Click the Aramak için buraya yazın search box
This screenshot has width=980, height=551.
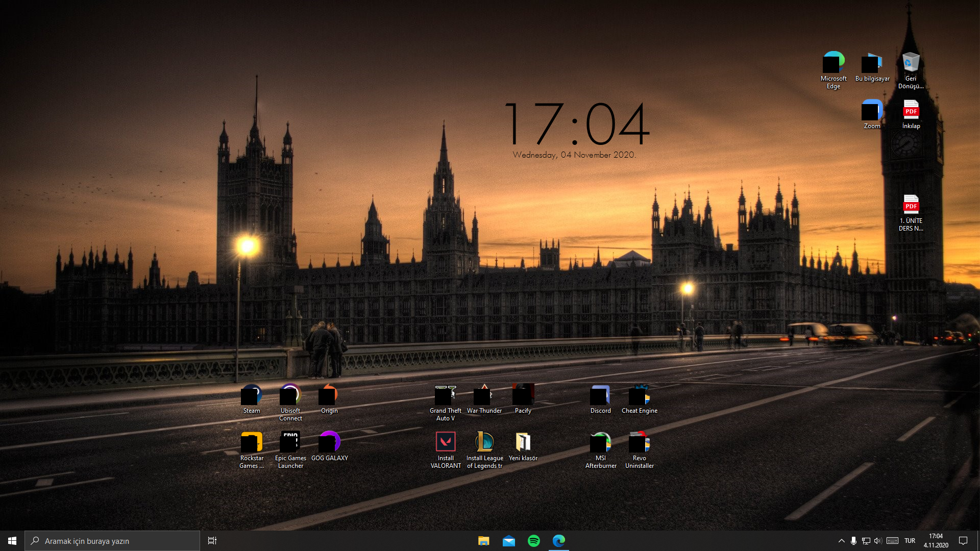click(x=112, y=541)
